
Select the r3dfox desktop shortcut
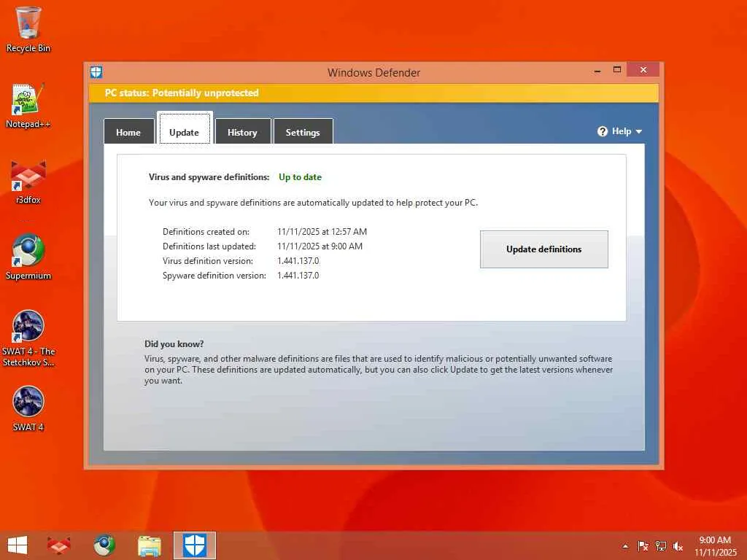click(x=28, y=182)
